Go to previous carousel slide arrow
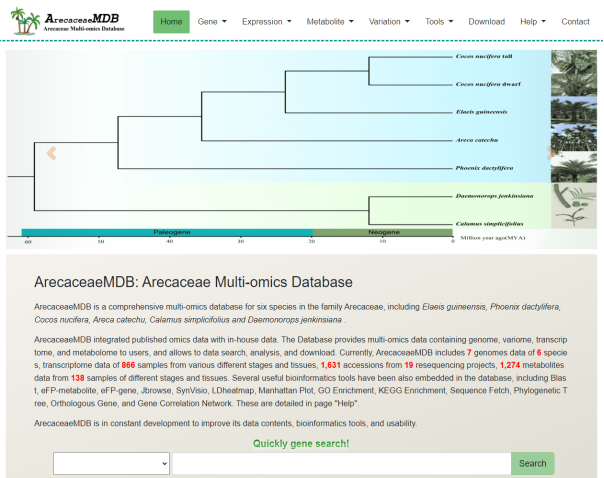This screenshot has height=478, width=604. 51,153
